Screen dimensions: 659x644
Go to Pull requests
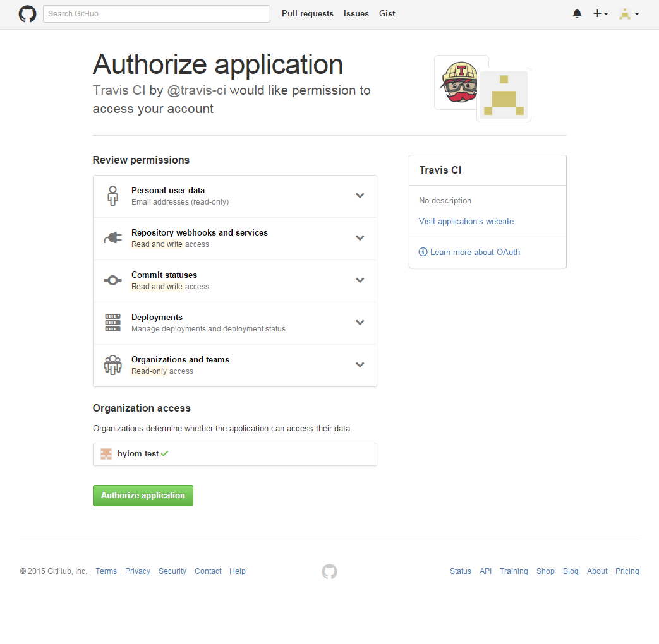tap(307, 13)
